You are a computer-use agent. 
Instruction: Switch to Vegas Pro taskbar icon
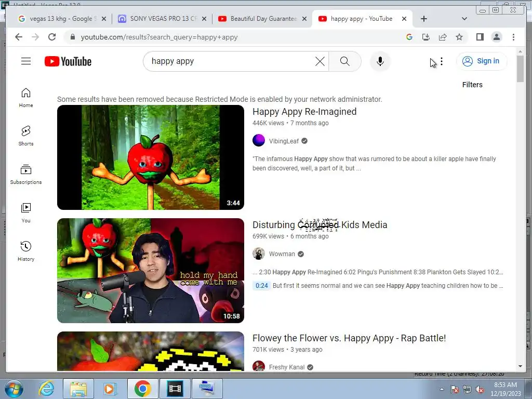[x=175, y=389]
